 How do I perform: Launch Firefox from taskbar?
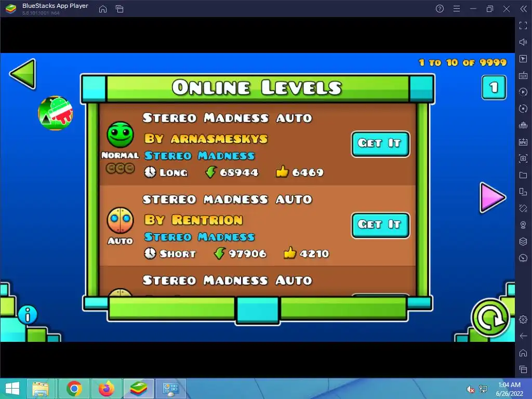click(106, 389)
